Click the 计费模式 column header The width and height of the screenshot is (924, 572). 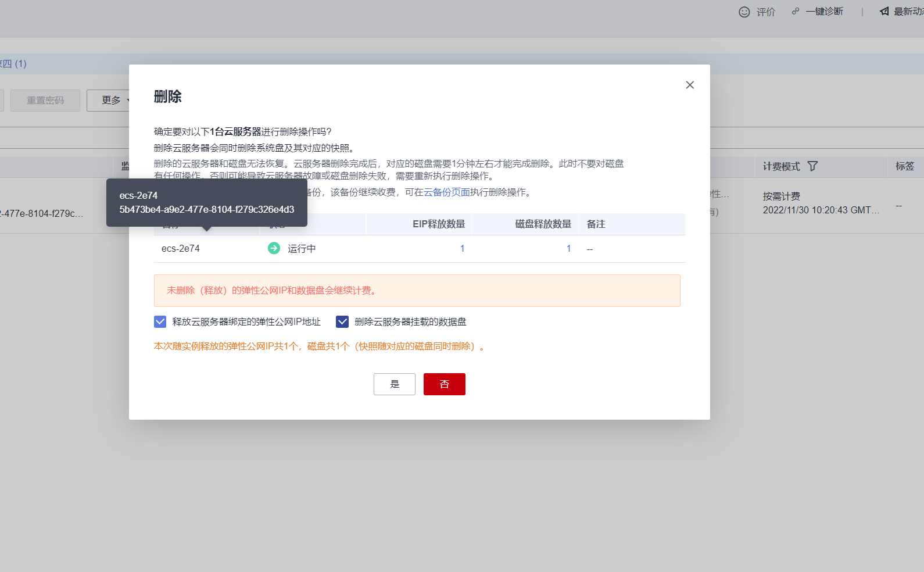[x=782, y=167]
